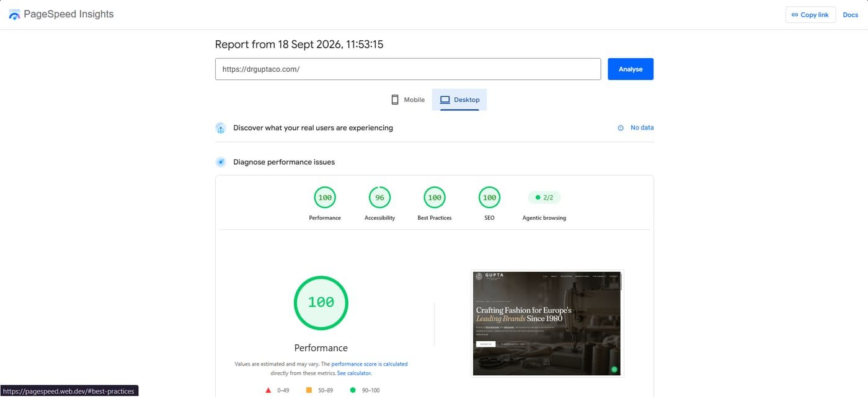Click the Agentic browsing label

tap(544, 218)
